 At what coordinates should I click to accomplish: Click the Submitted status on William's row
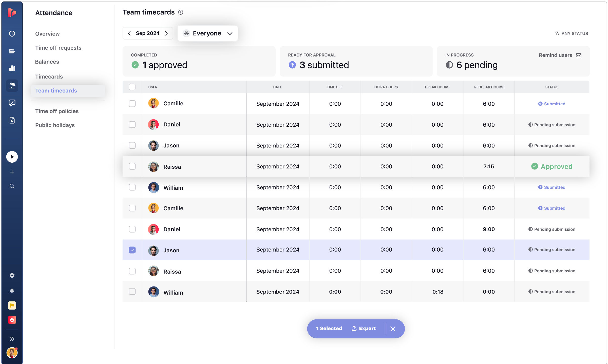pyautogui.click(x=552, y=187)
